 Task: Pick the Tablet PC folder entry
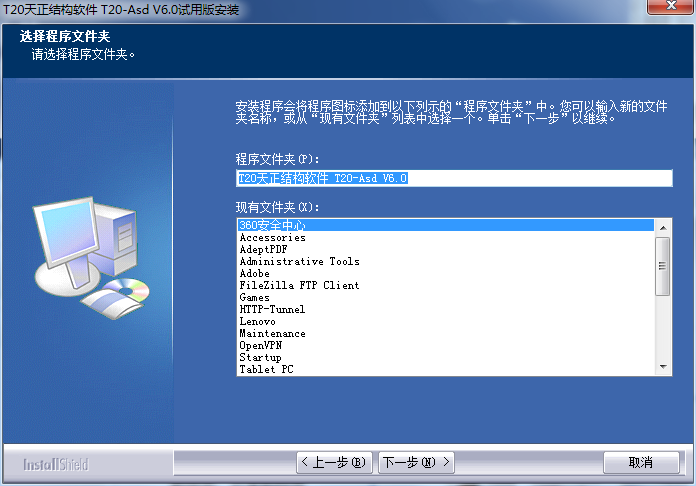tap(446, 369)
